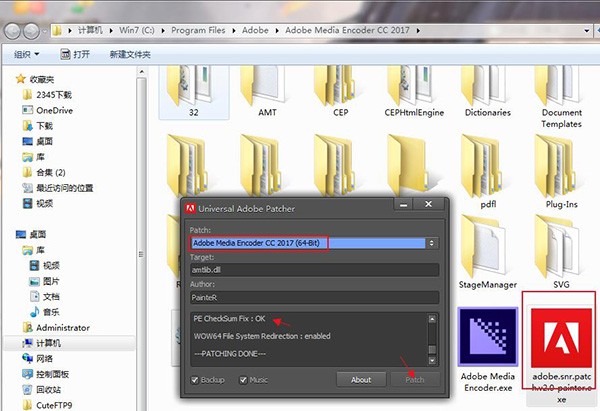
Task: Toggle the Music checkbox
Action: pyautogui.click(x=243, y=380)
